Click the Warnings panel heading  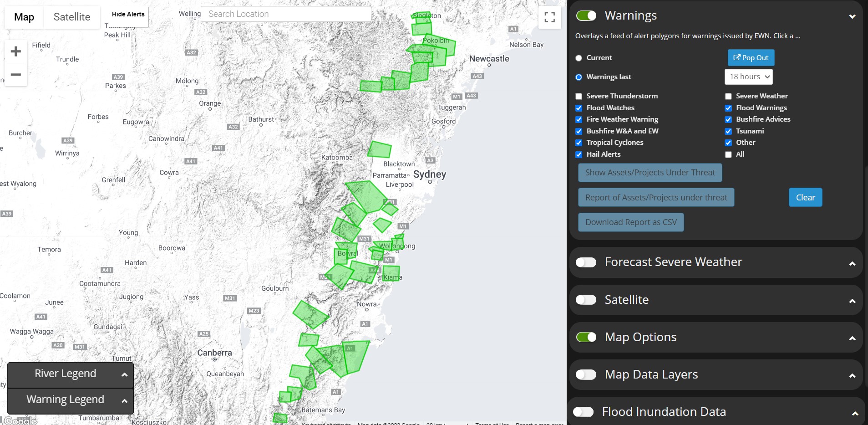[x=630, y=16]
